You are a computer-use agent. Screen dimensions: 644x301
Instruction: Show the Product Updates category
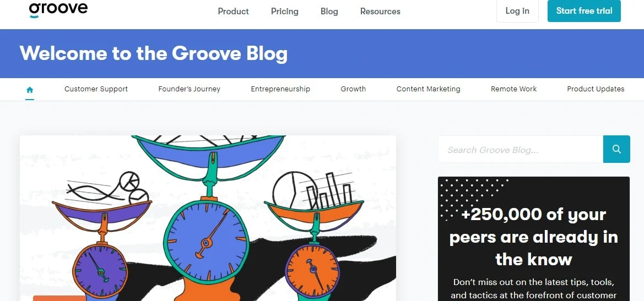(596, 89)
